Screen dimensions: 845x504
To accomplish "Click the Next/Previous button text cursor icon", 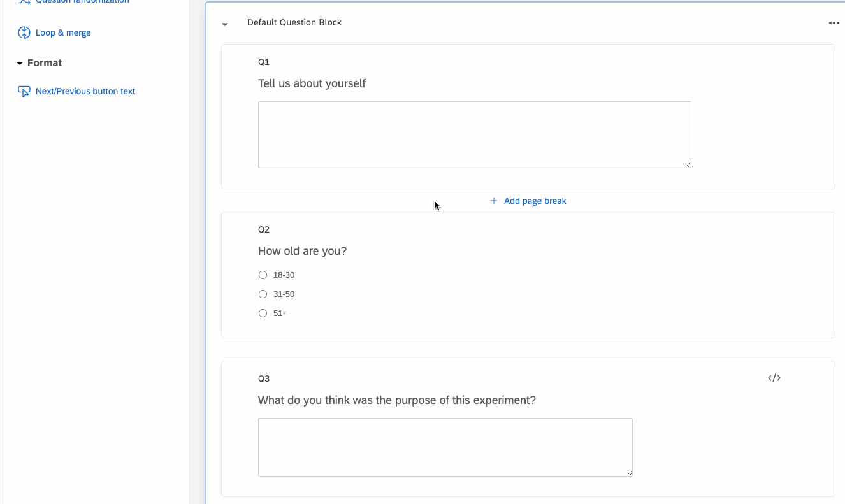I will tap(24, 91).
